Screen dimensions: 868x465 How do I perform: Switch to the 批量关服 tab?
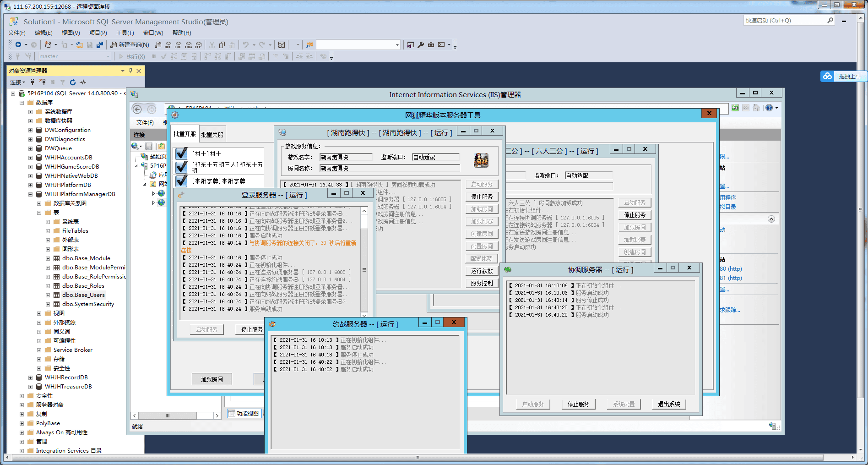coord(212,135)
